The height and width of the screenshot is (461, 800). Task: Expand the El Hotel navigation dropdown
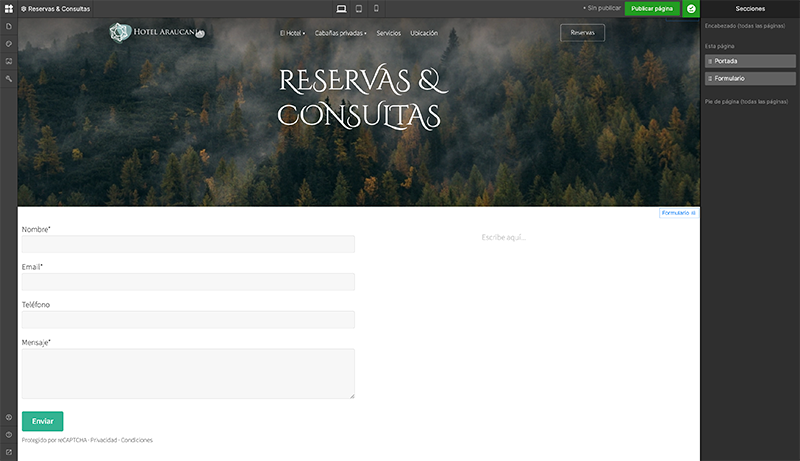[x=292, y=33]
